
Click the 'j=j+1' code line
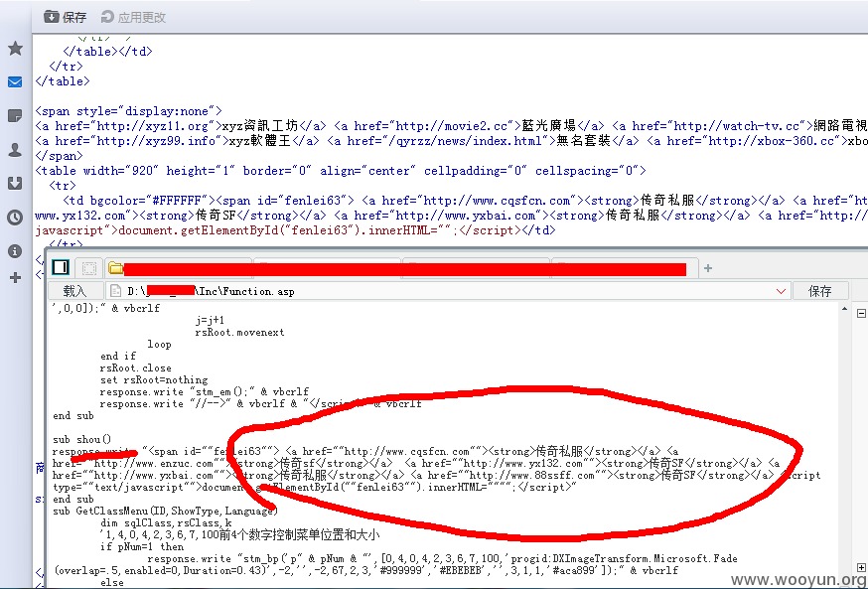pyautogui.click(x=210, y=321)
